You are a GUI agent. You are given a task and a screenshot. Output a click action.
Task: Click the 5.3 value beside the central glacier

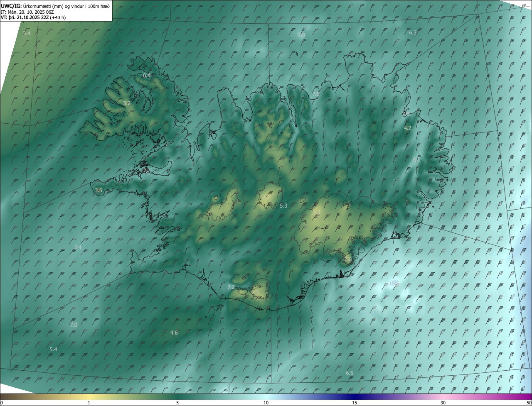283,206
